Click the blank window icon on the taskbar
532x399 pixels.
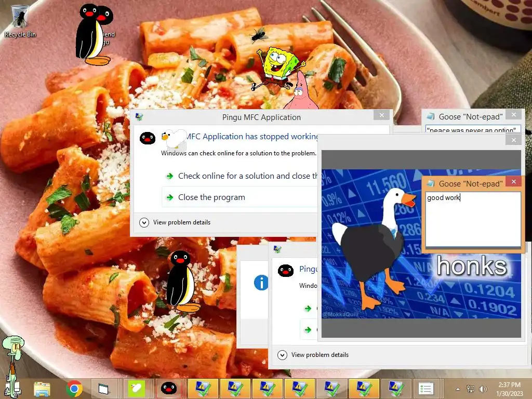click(x=103, y=389)
